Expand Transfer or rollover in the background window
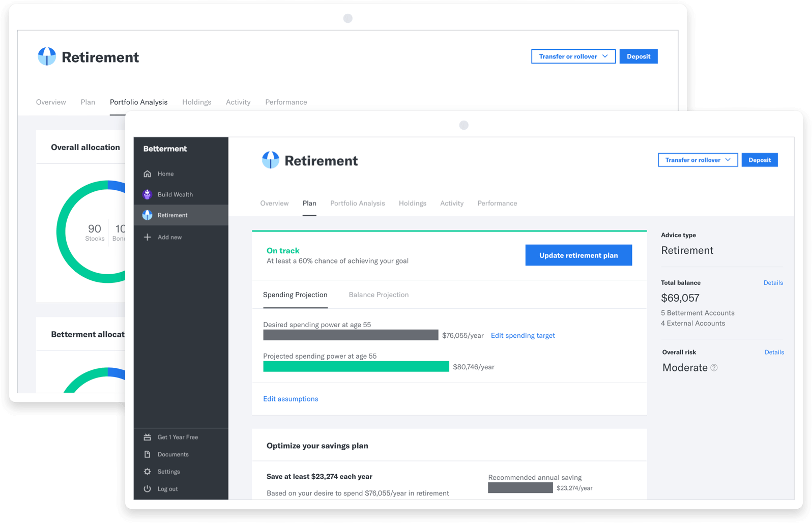The height and width of the screenshot is (523, 812). (573, 56)
